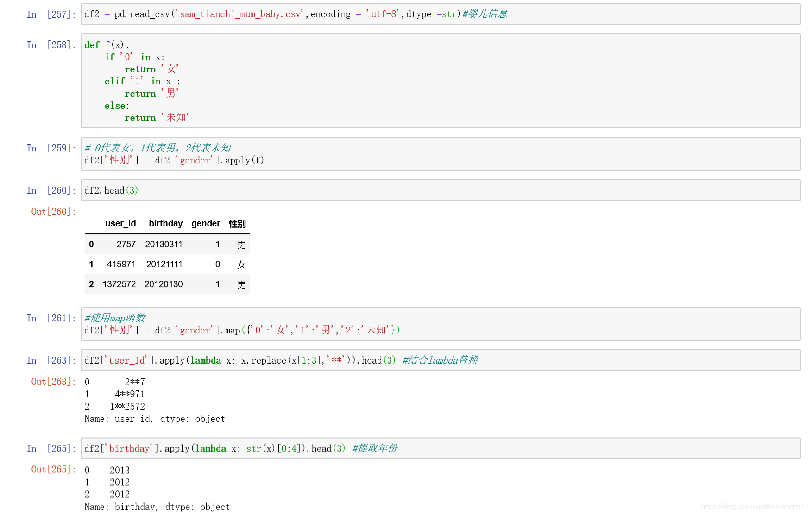The image size is (812, 515).
Task: Click the elif '1' in x line
Action: (142, 81)
